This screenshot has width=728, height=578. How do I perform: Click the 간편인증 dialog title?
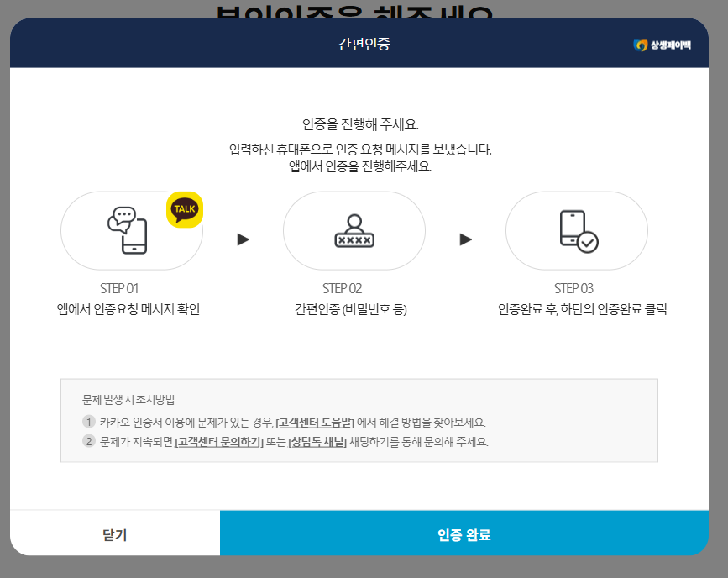pos(364,43)
